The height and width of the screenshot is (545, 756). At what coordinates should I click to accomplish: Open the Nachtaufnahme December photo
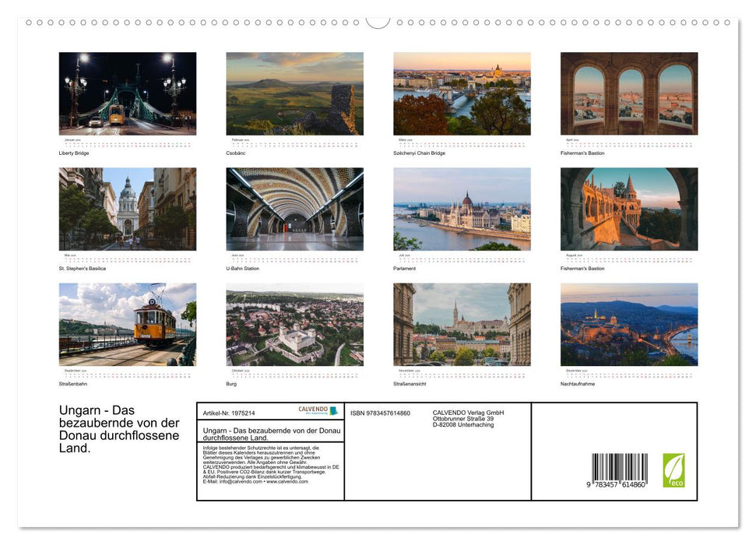tap(628, 324)
